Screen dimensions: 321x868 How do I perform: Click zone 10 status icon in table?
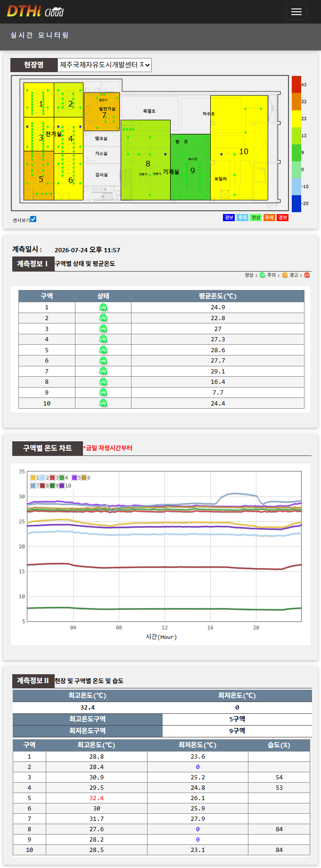103,403
